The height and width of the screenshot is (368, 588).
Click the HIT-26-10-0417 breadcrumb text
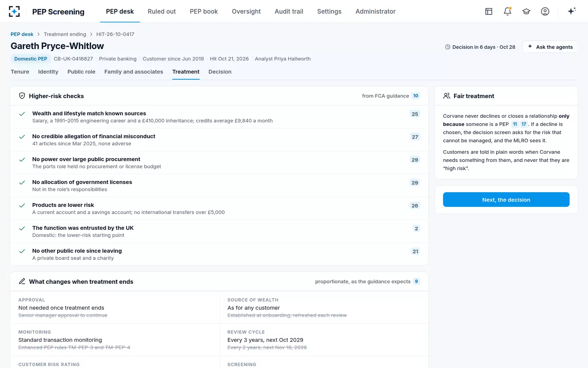click(x=115, y=34)
